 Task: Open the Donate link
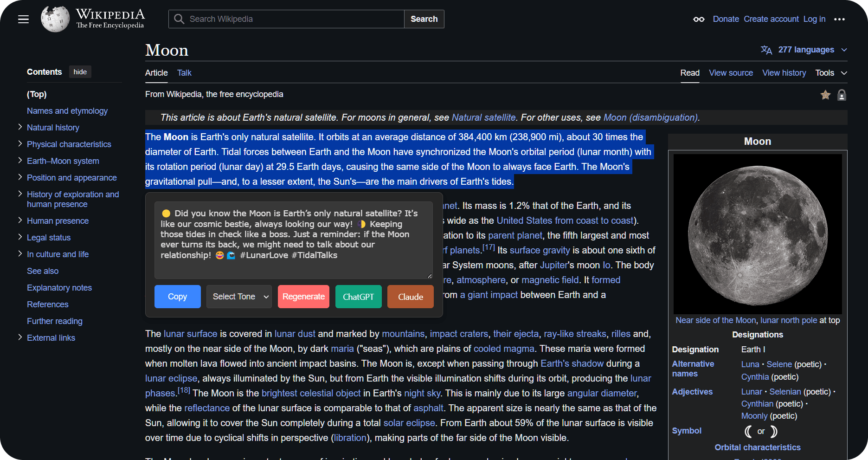point(726,19)
